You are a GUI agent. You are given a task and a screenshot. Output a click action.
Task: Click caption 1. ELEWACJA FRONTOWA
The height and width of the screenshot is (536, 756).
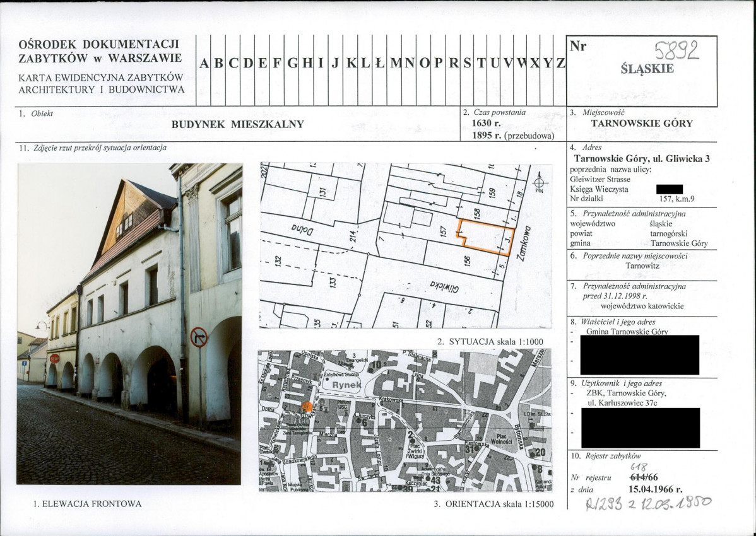point(87,504)
